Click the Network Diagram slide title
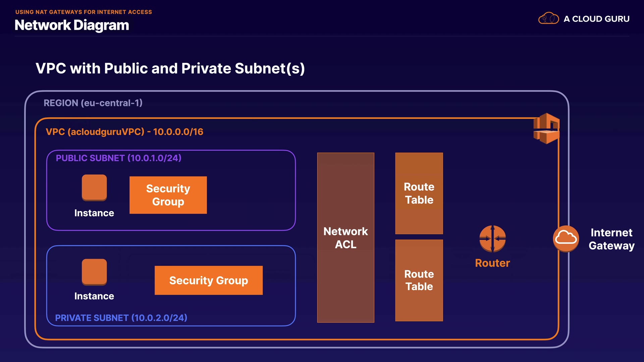 click(x=72, y=25)
